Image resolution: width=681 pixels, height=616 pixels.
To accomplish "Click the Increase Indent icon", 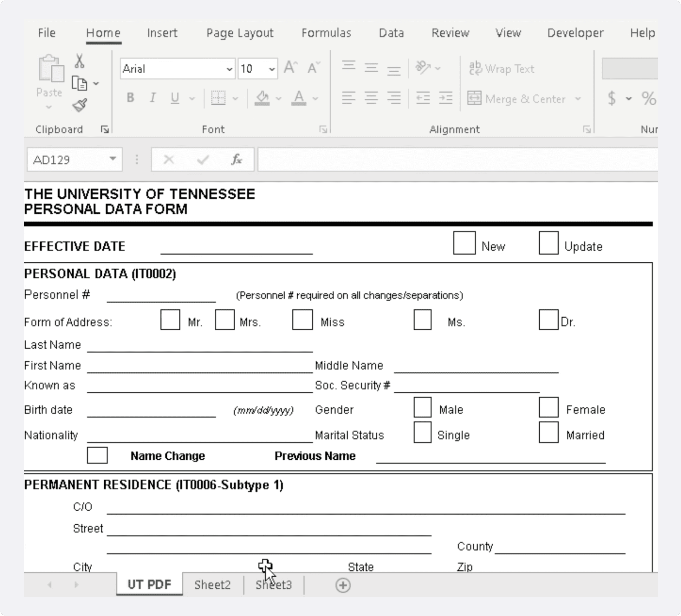I will click(x=445, y=98).
